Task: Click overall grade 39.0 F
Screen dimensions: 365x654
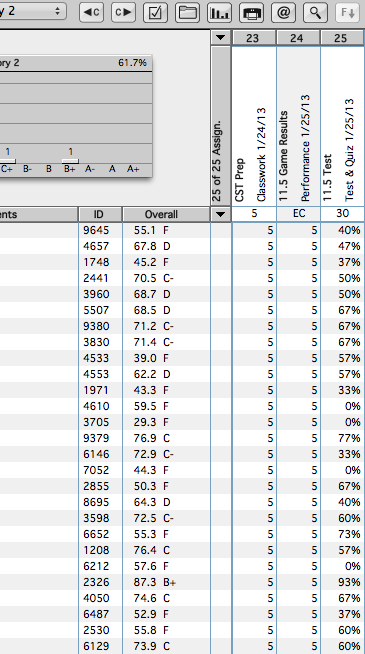Action: pos(151,358)
